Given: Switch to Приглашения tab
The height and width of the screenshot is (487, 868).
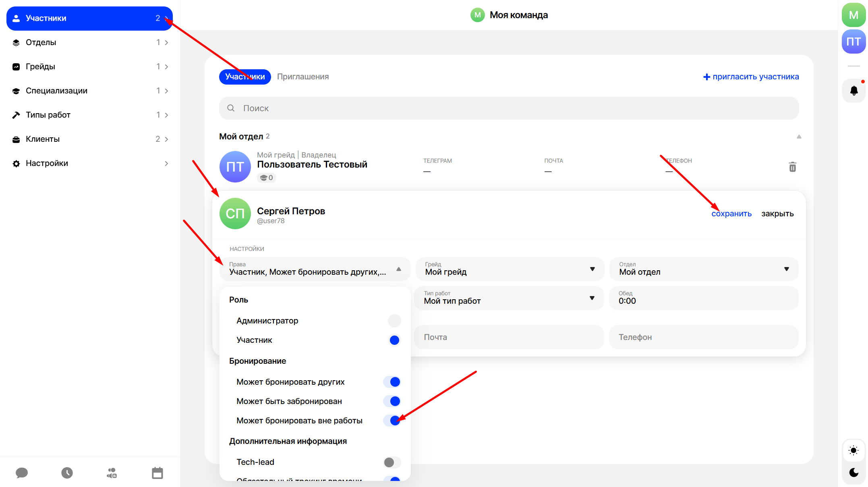Looking at the screenshot, I should 302,77.
